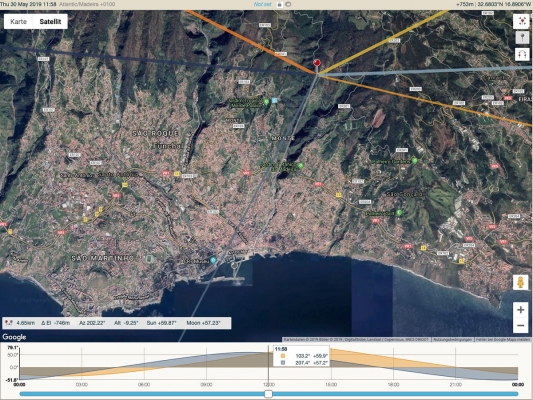Click the '18:00' chart time label

coord(393,384)
